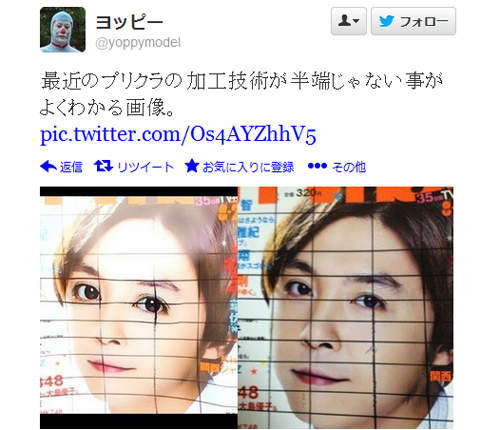Viewport: 500px width, 430px height.
Task: Click the reply arrow icon
Action: point(48,166)
